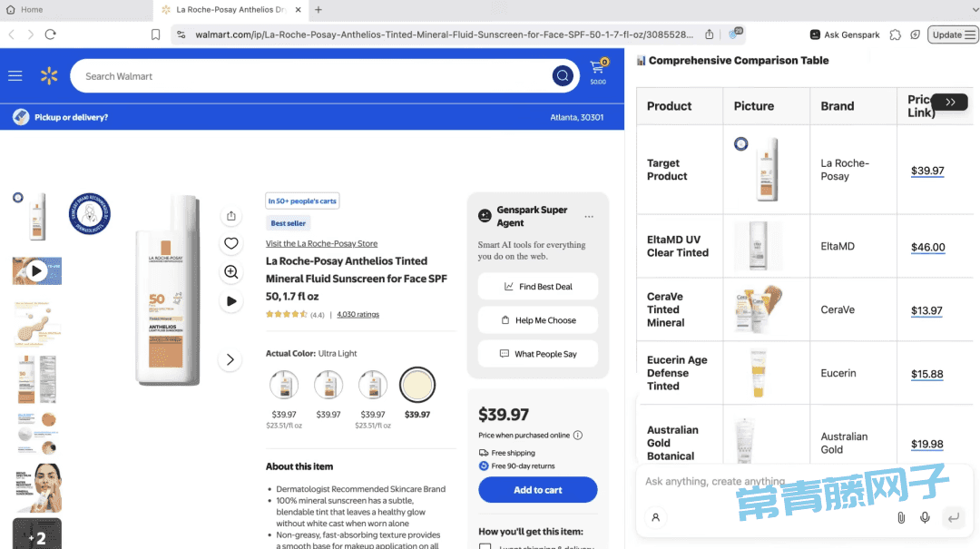Open the Australian Gold $19.98 price link
Image resolution: width=980 pixels, height=549 pixels.
click(x=926, y=444)
